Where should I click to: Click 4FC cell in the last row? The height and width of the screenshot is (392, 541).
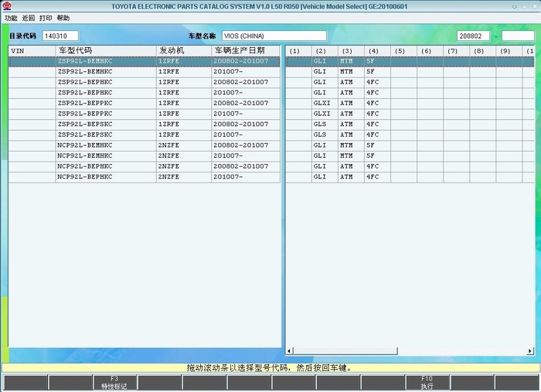point(377,177)
